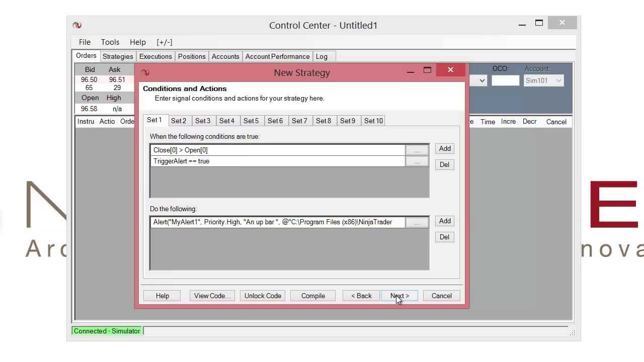
Task: Click the Time column header
Action: 488,122
